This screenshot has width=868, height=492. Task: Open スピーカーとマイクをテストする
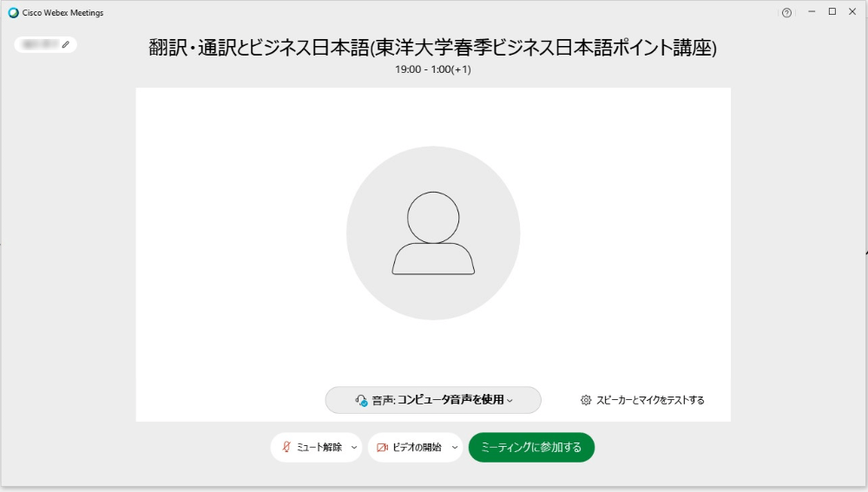[x=650, y=400]
